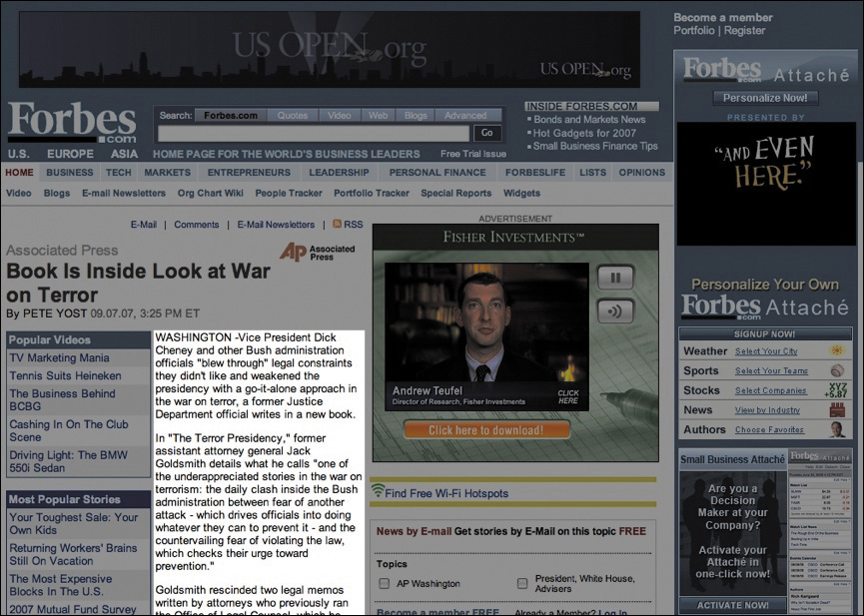Check President, White House, Advisers box

click(521, 583)
